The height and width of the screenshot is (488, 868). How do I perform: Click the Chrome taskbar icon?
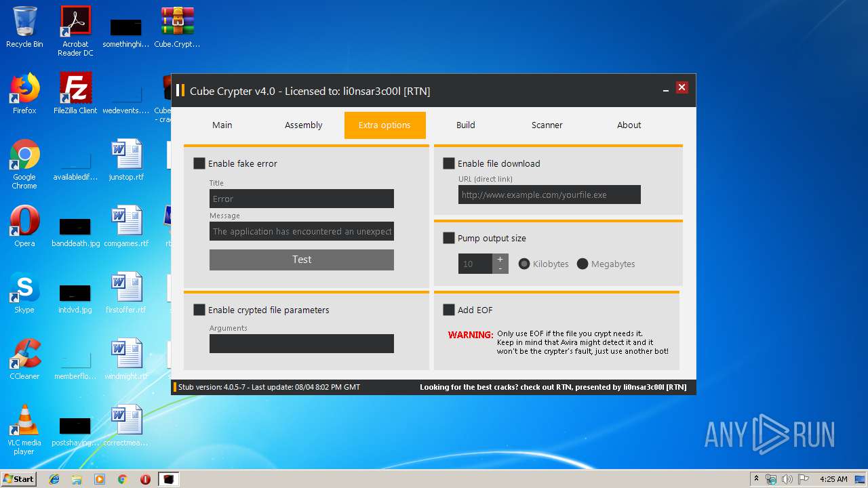(x=123, y=479)
